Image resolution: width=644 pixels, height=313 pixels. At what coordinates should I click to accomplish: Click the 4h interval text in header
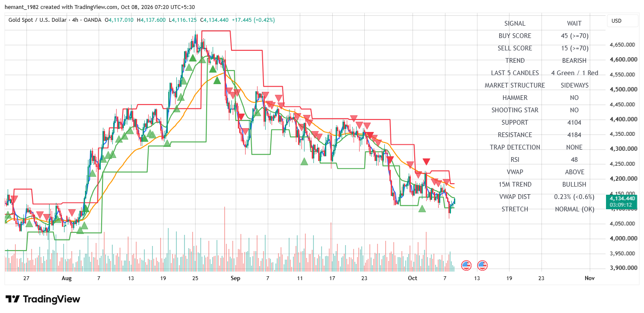[75, 20]
